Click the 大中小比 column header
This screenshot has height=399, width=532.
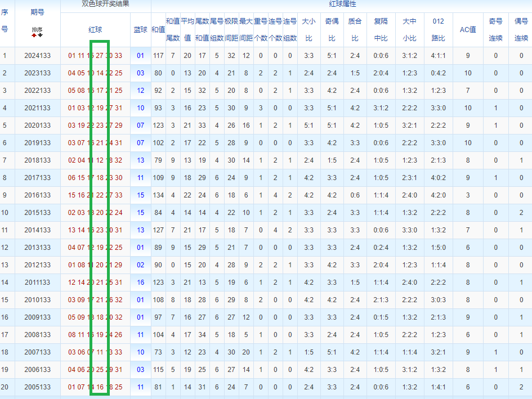pyautogui.click(x=409, y=30)
